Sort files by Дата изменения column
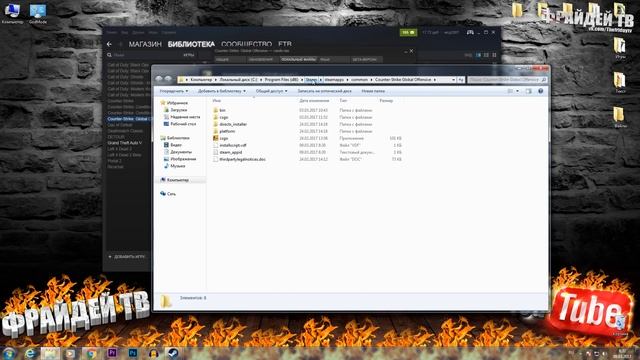The image size is (640, 360). pyautogui.click(x=314, y=100)
